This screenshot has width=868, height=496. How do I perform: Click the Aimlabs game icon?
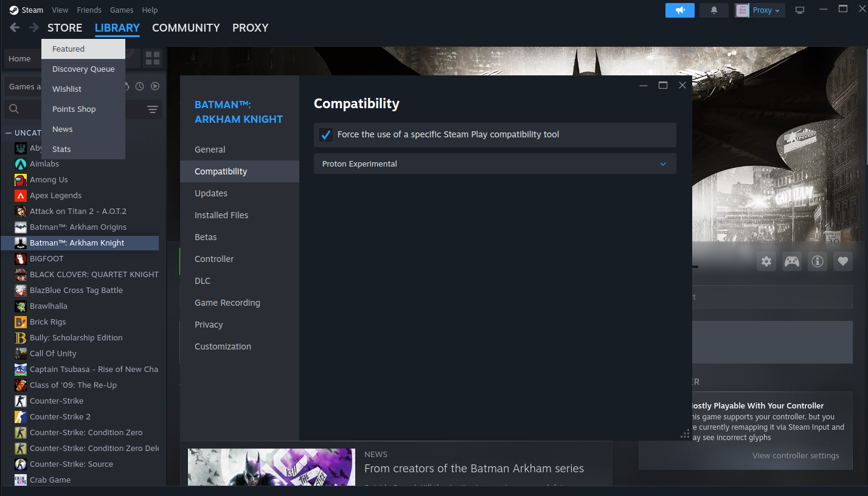point(21,164)
